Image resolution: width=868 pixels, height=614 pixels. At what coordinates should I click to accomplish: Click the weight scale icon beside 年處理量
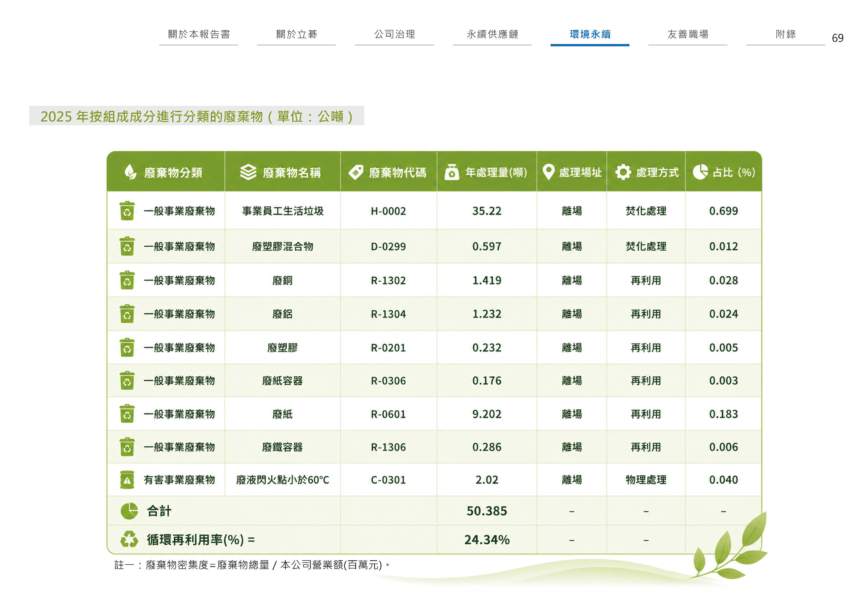tap(452, 172)
